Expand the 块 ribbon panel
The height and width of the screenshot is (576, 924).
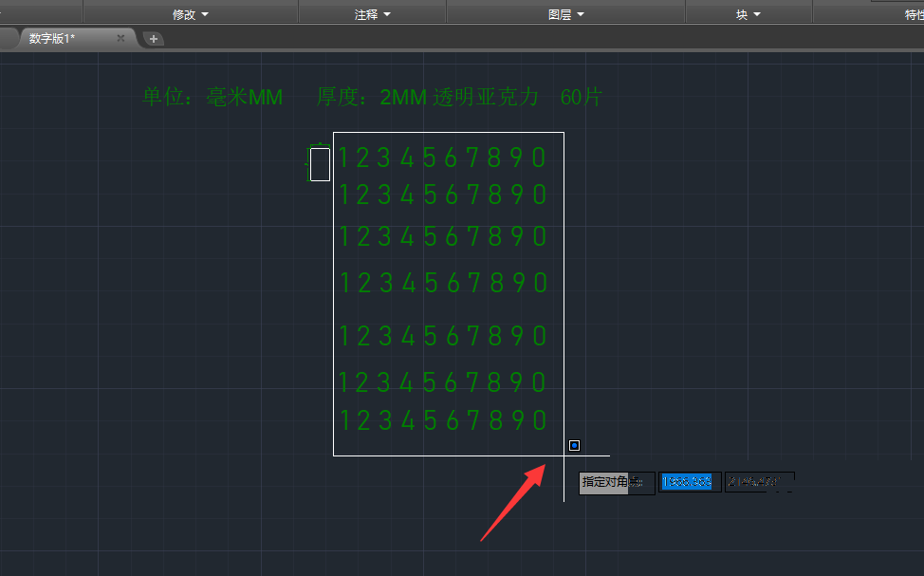coord(748,14)
